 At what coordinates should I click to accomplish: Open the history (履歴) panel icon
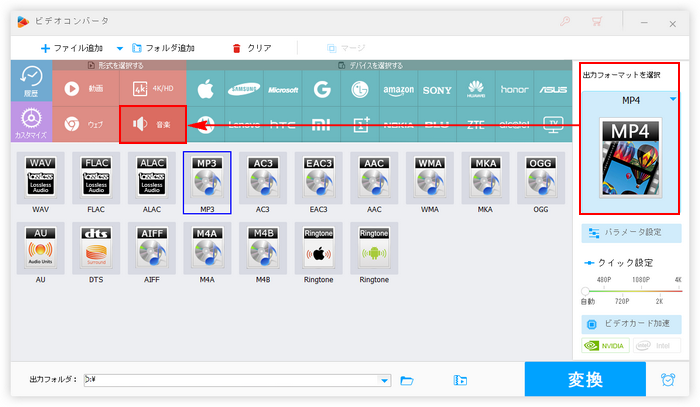(x=30, y=81)
